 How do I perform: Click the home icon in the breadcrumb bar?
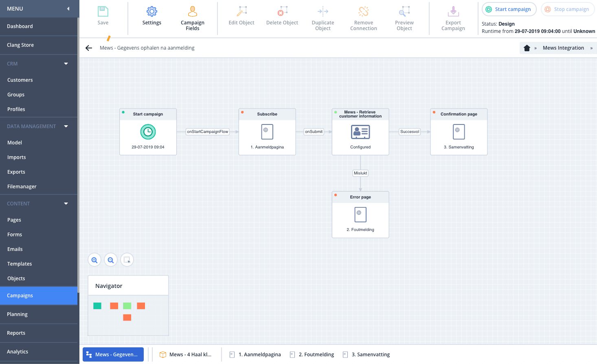click(x=527, y=48)
